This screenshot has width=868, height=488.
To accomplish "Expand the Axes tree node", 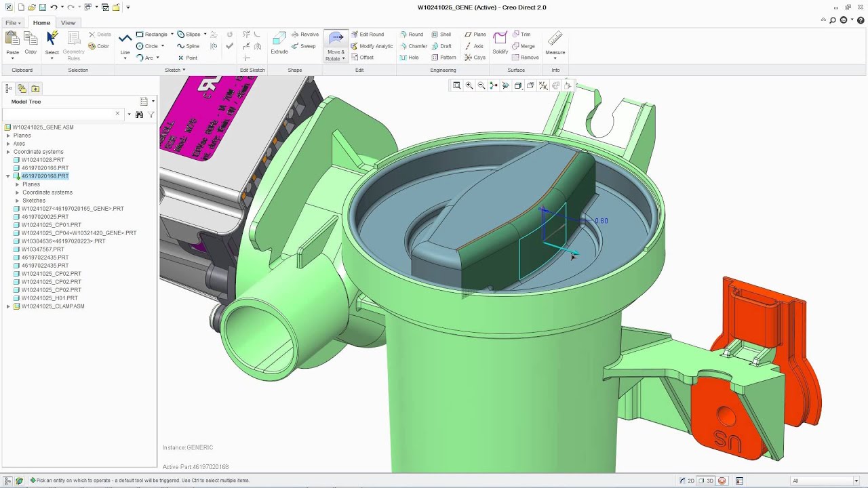I will [x=8, y=144].
